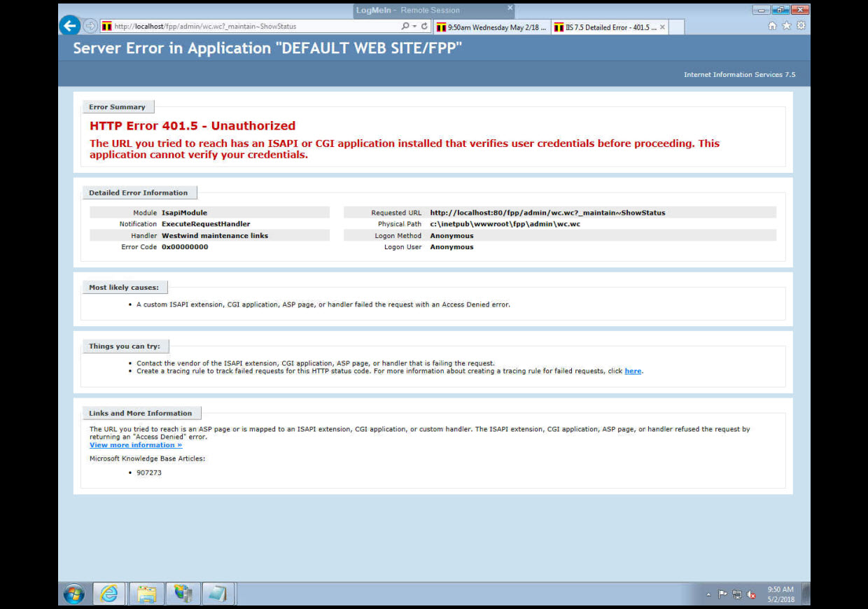Open Favorites star icon
This screenshot has height=609, width=868.
tap(787, 26)
